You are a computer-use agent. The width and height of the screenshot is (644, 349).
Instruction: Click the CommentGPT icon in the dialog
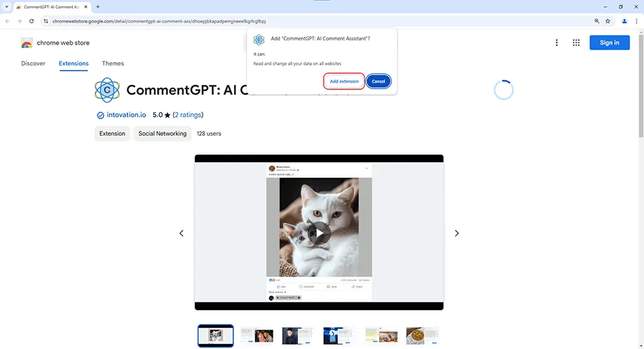point(259,40)
